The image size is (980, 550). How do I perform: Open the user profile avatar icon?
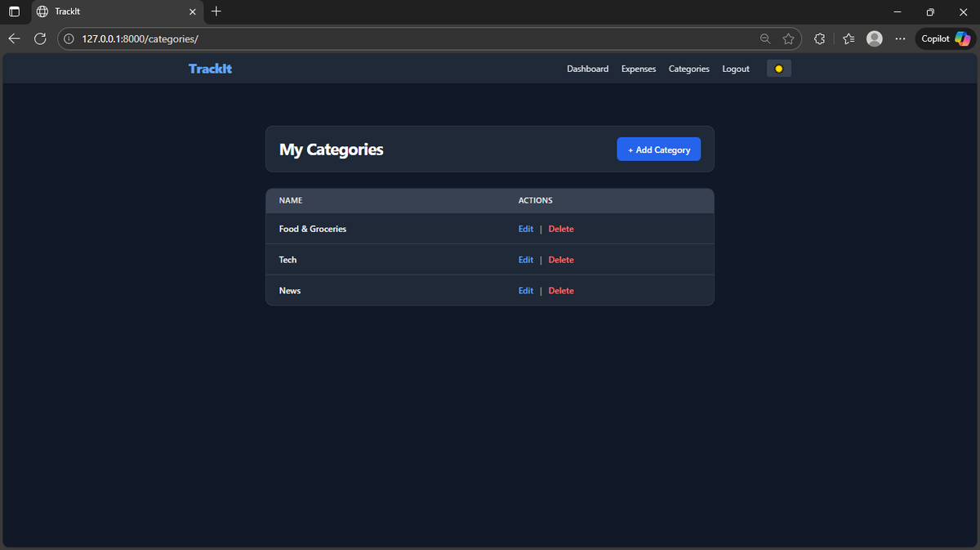(x=875, y=38)
